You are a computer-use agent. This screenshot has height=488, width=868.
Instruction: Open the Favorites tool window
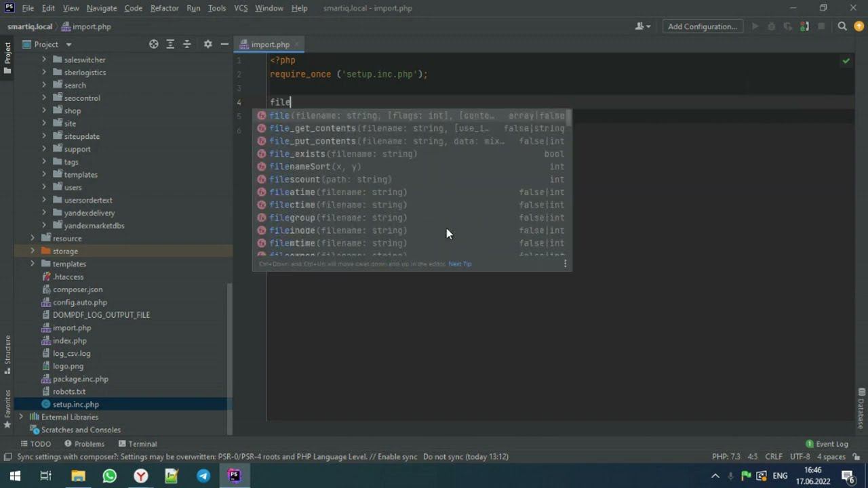(7, 409)
